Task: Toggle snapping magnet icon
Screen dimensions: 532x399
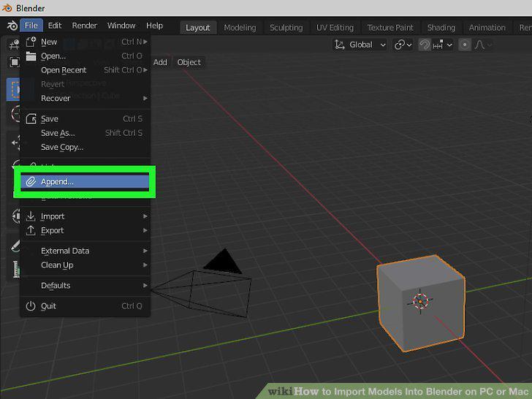Action: [424, 45]
